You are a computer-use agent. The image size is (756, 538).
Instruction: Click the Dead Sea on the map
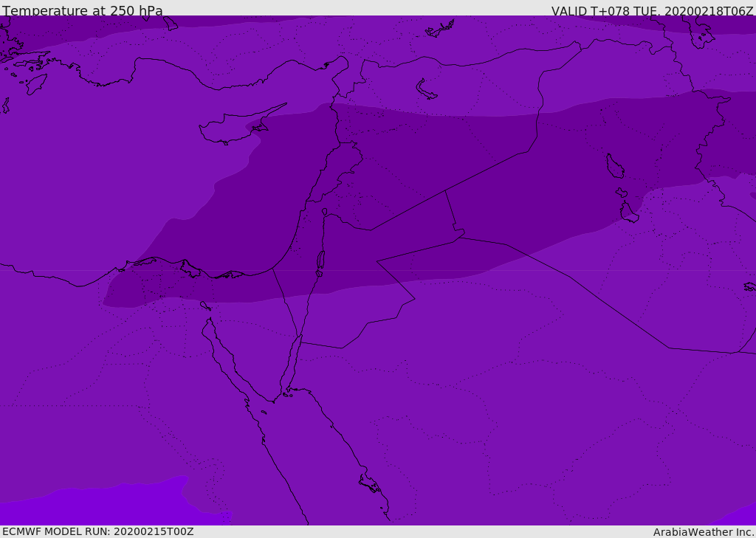pyautogui.click(x=320, y=261)
